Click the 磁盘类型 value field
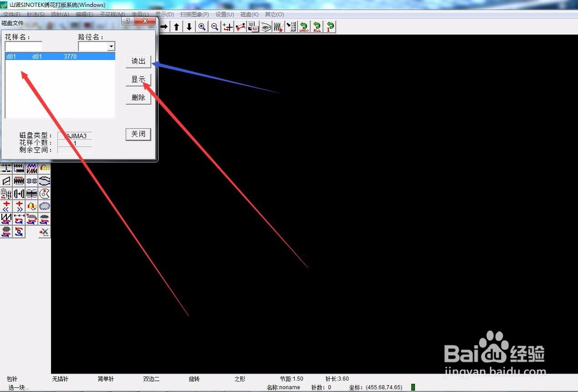The image size is (578, 392). [75, 136]
